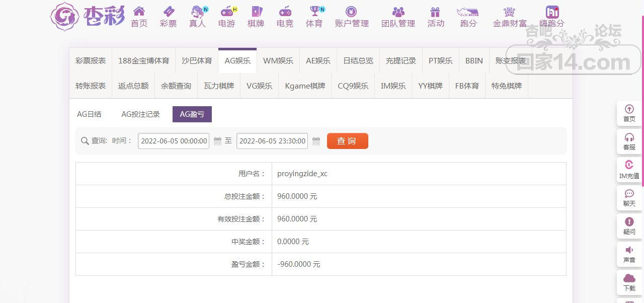Switch to AG投注记录 sub-tab
Screen dimensions: 644x303
140,114
